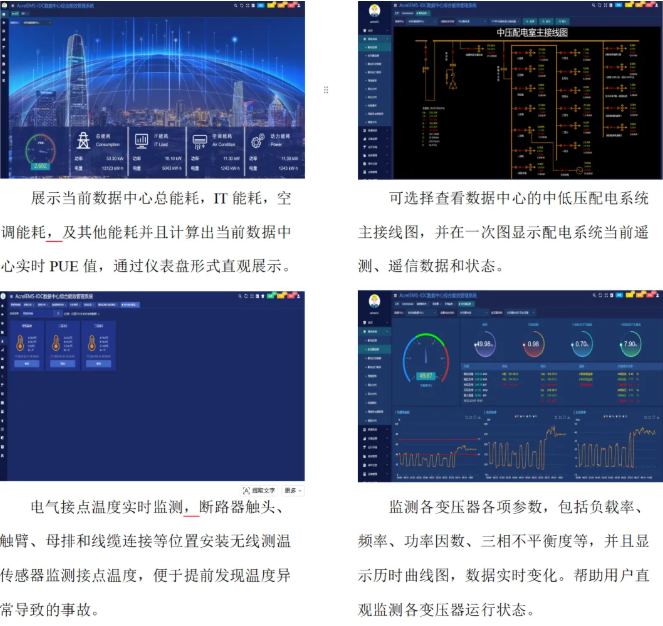
Task: Click the transformer triangle symbol in the wiring diagram
Action: tap(453, 85)
